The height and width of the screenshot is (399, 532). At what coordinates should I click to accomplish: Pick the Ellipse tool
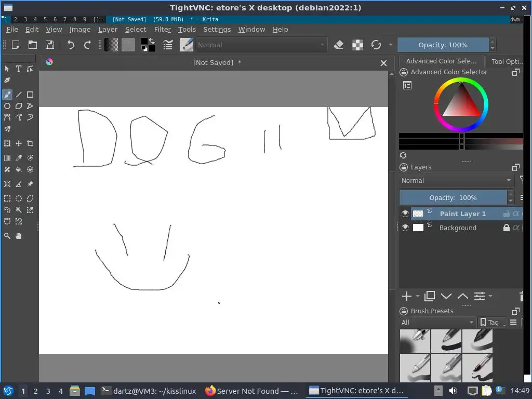pos(7,106)
